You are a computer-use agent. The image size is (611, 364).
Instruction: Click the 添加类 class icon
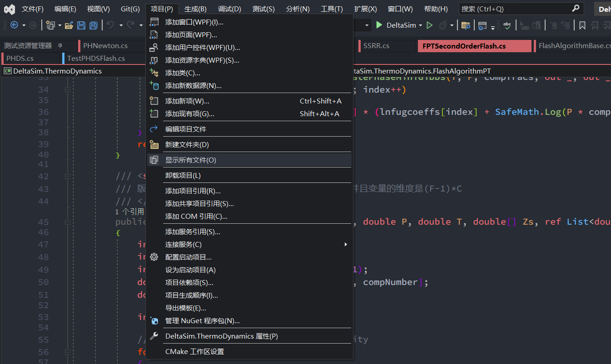[x=154, y=73]
